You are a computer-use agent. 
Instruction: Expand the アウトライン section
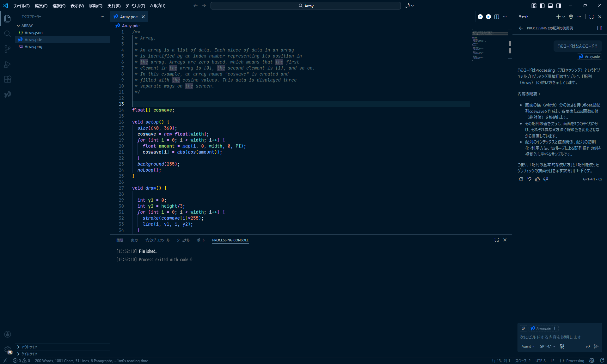point(29,347)
